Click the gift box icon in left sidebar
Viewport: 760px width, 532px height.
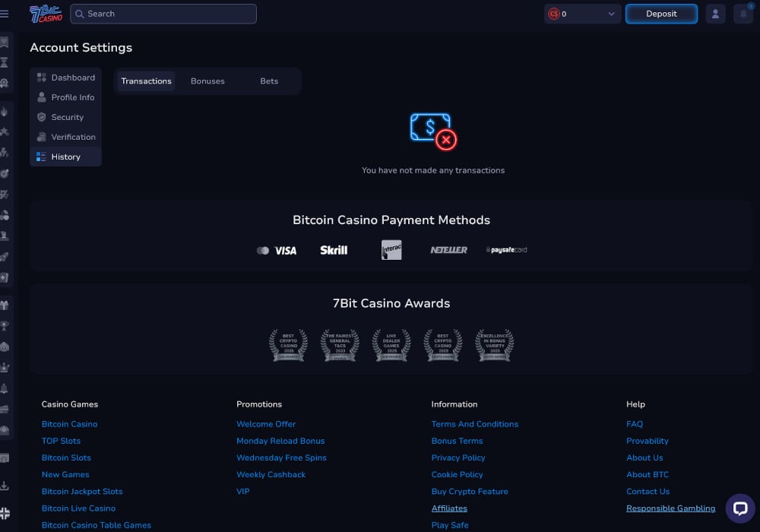tap(5, 305)
